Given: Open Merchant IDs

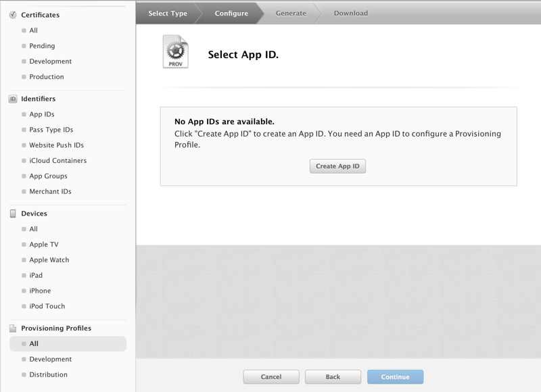Looking at the screenshot, I should click(50, 191).
